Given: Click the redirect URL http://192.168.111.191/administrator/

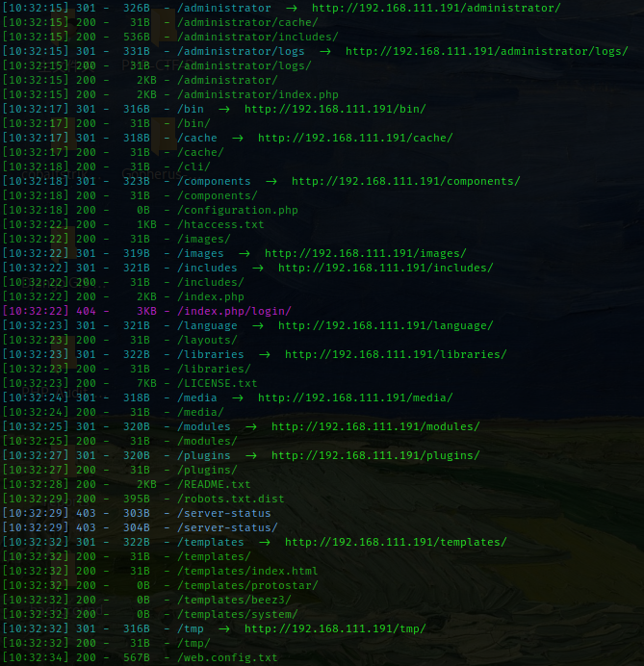Looking at the screenshot, I should [436, 8].
